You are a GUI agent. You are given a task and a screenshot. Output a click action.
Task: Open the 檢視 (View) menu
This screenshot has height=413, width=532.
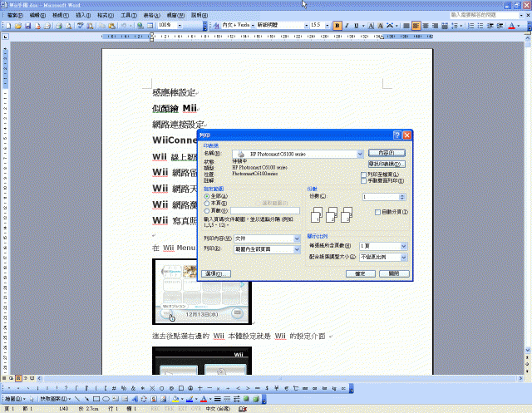click(61, 16)
